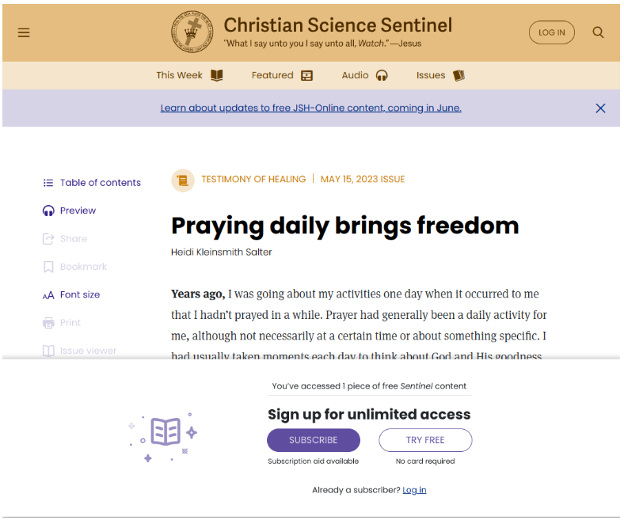This screenshot has width=624, height=524.
Task: Click the Print icon
Action: click(48, 323)
